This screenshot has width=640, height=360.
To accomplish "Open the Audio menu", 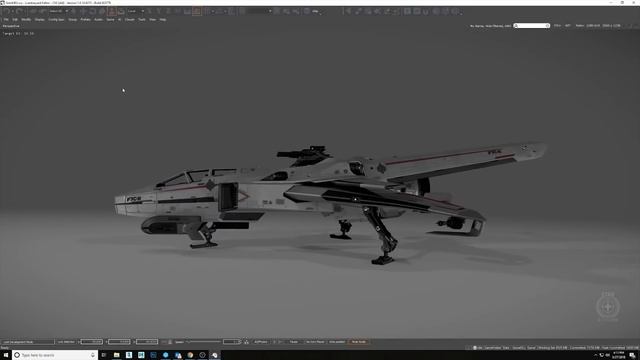I will click(98, 20).
